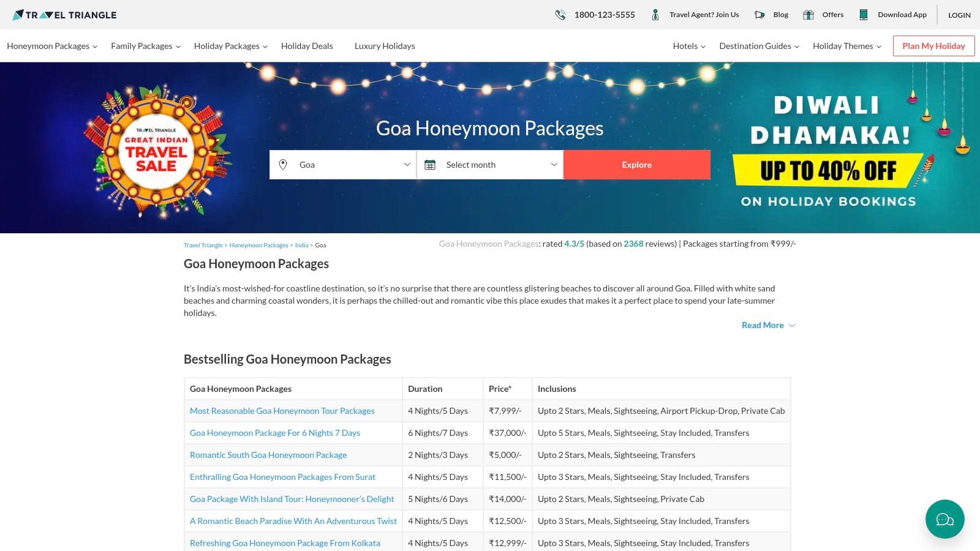Click the Plan My Holiday button

click(933, 46)
